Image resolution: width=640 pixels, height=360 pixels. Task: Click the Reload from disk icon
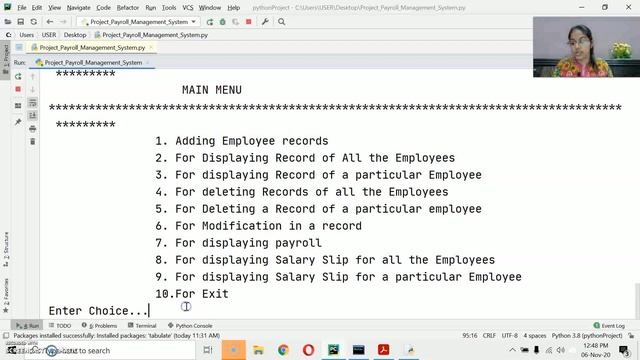coord(33,22)
